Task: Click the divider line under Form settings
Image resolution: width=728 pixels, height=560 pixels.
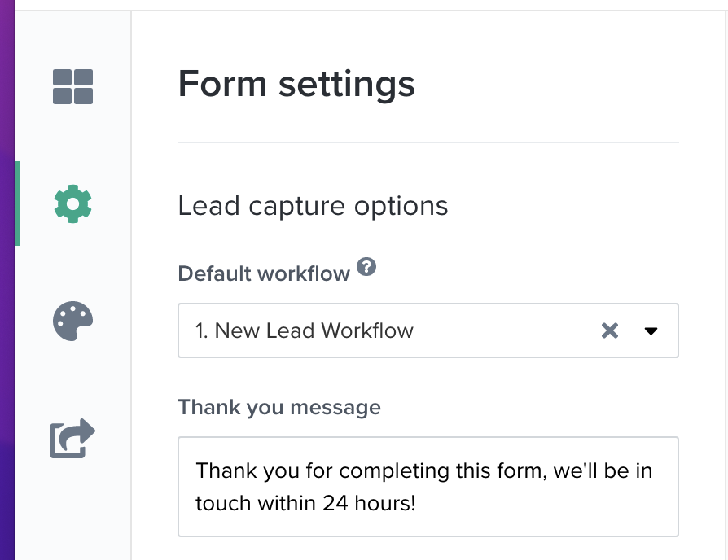Action: pos(428,142)
